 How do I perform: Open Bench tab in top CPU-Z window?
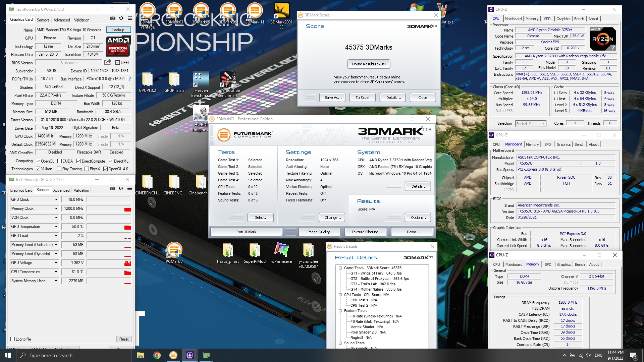[x=579, y=19]
